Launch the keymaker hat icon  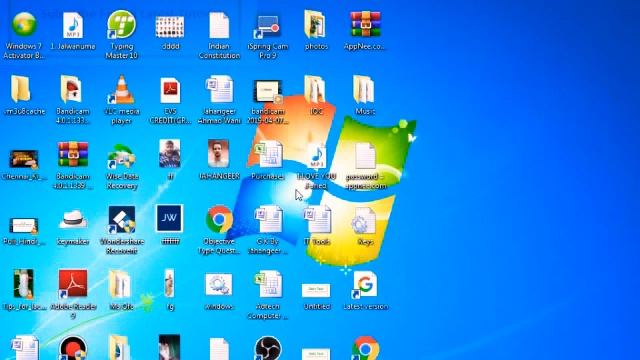click(x=73, y=220)
